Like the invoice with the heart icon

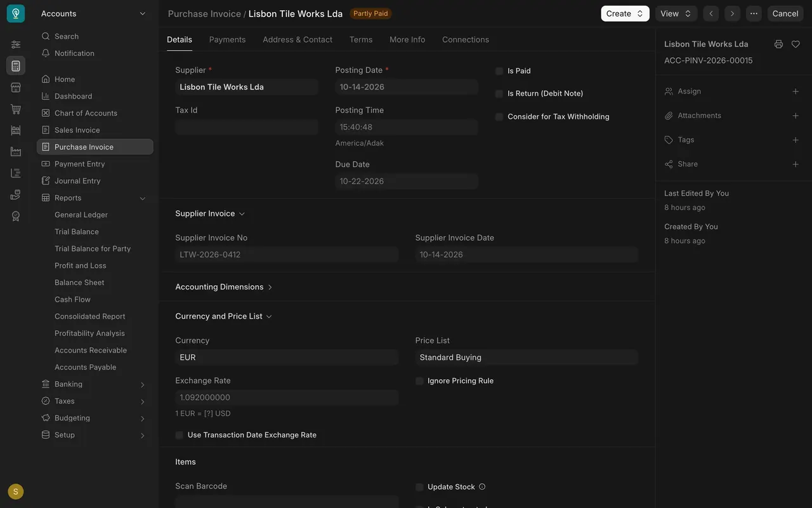[796, 44]
